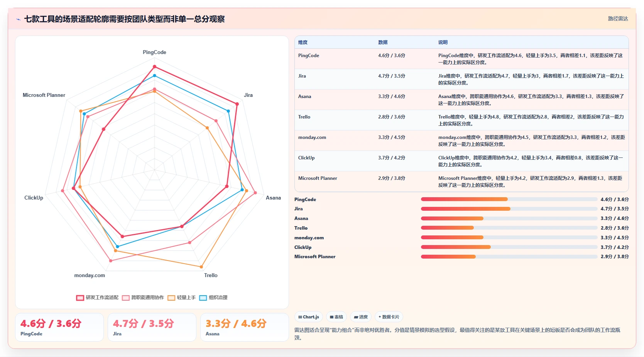This screenshot has width=644, height=357.
Task: Click the small icon before the title
Action: point(18,19)
